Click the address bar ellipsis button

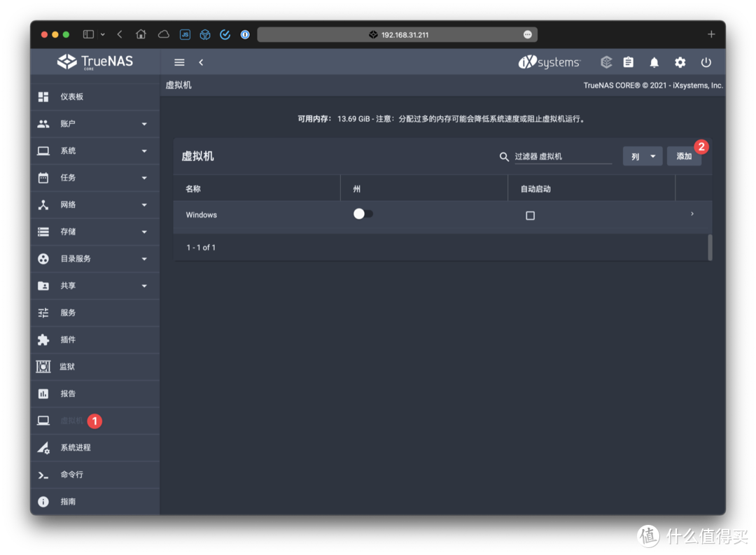point(528,35)
